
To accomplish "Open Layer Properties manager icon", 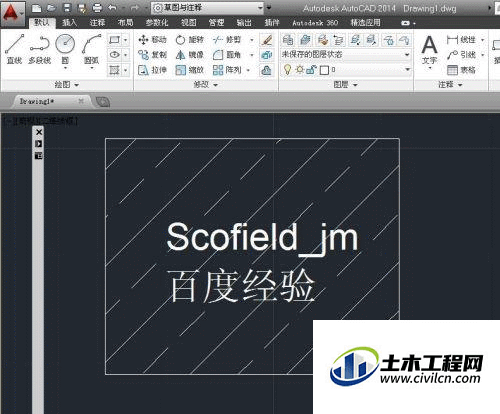I will click(288, 40).
